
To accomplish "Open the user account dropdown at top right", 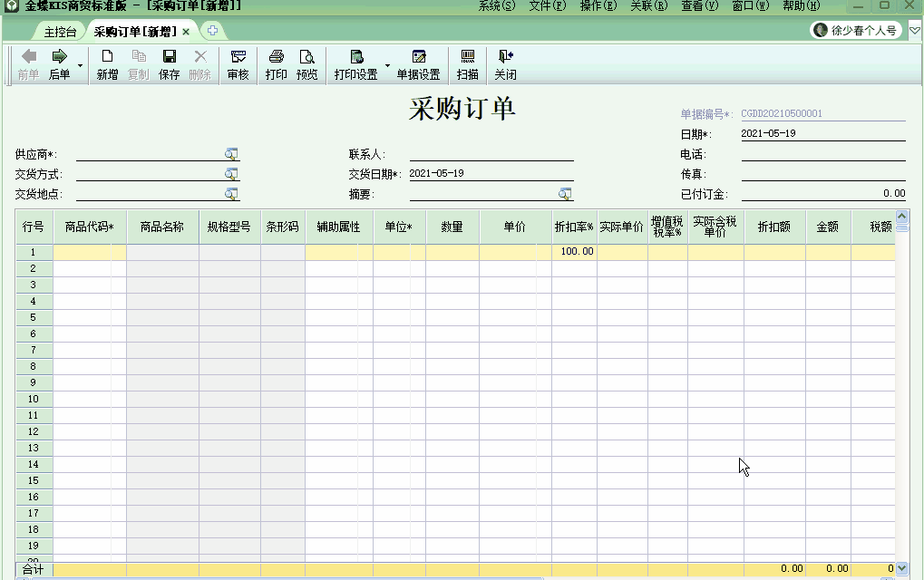I will pyautogui.click(x=914, y=31).
